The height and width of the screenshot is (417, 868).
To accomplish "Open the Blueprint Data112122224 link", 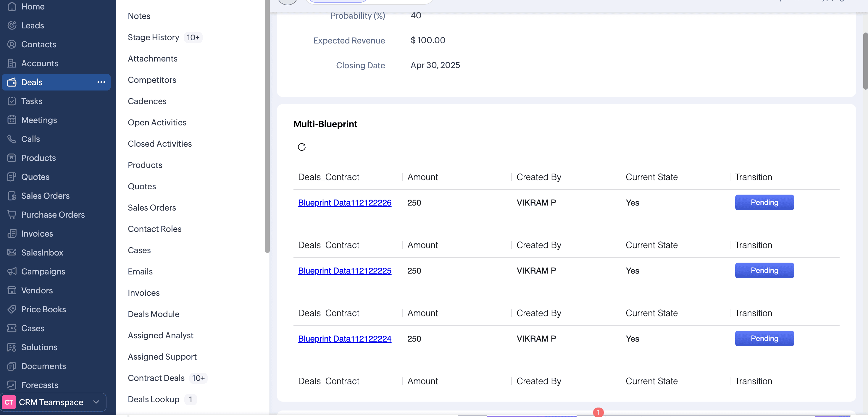I will (344, 339).
